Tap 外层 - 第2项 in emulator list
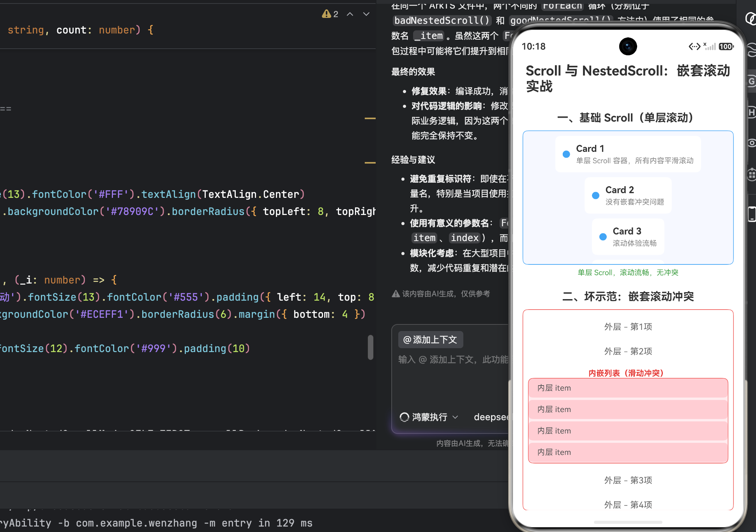Image resolution: width=756 pixels, height=532 pixels. click(x=628, y=351)
